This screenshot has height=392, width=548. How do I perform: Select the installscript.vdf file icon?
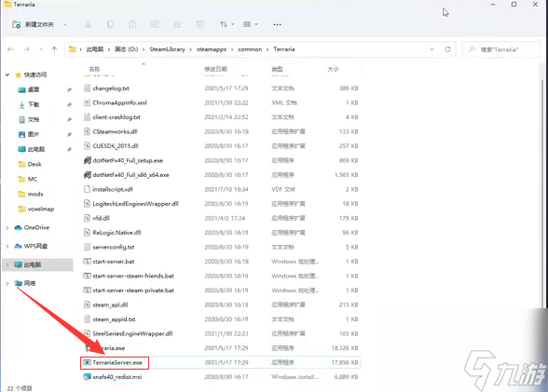[87, 189]
